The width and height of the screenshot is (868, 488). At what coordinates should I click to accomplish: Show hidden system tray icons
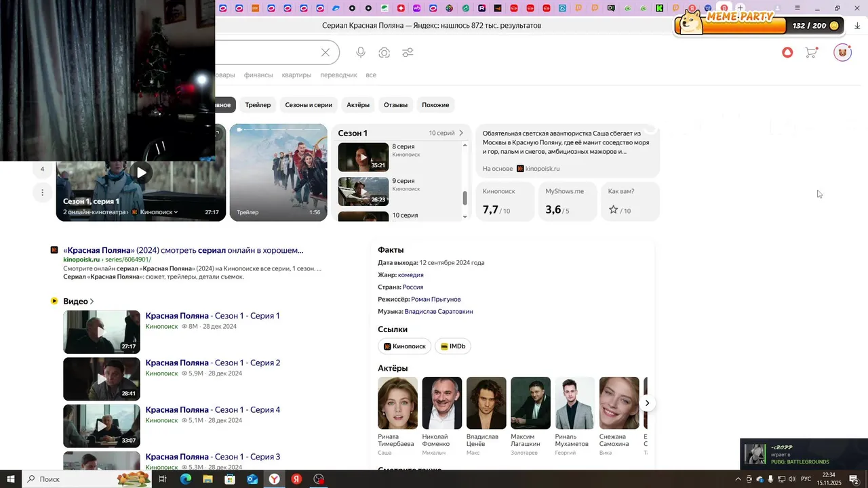click(x=738, y=479)
